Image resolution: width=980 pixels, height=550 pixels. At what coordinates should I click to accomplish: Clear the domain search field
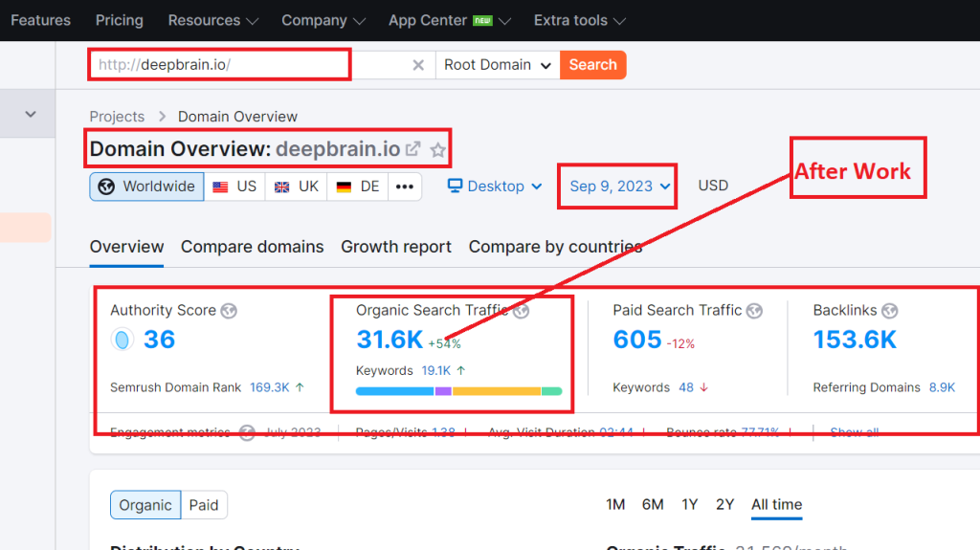(418, 65)
